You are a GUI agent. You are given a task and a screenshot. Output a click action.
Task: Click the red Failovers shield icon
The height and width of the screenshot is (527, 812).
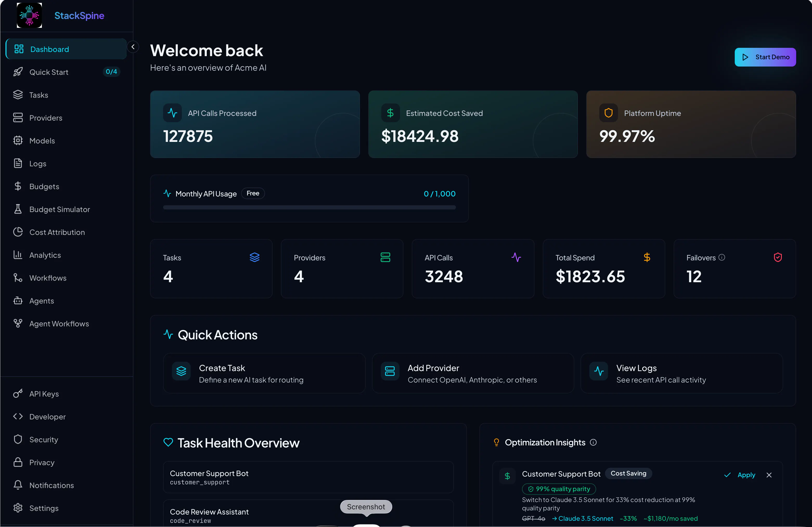point(778,257)
